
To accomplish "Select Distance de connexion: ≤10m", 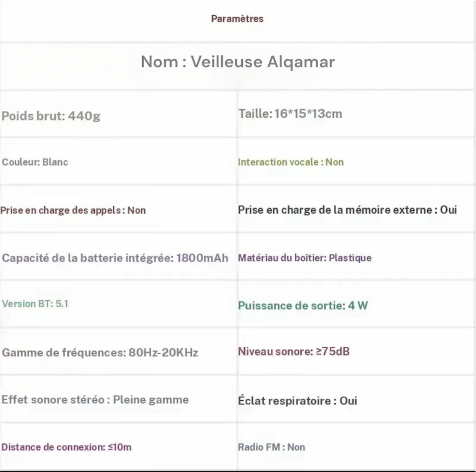I will [66, 447].
